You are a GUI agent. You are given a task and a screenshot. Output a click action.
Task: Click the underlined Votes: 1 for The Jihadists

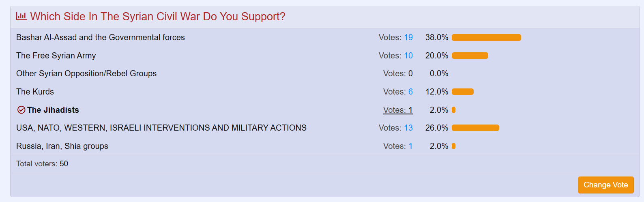[398, 110]
